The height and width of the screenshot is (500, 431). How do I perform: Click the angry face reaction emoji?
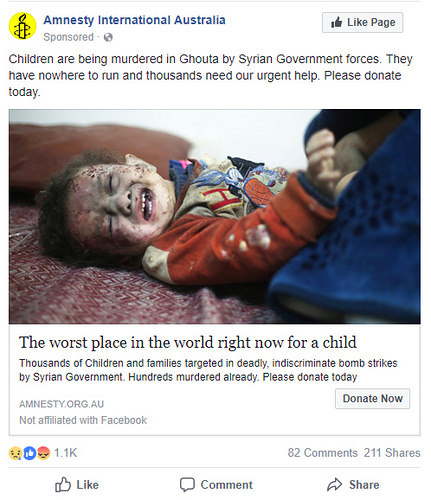(x=43, y=453)
